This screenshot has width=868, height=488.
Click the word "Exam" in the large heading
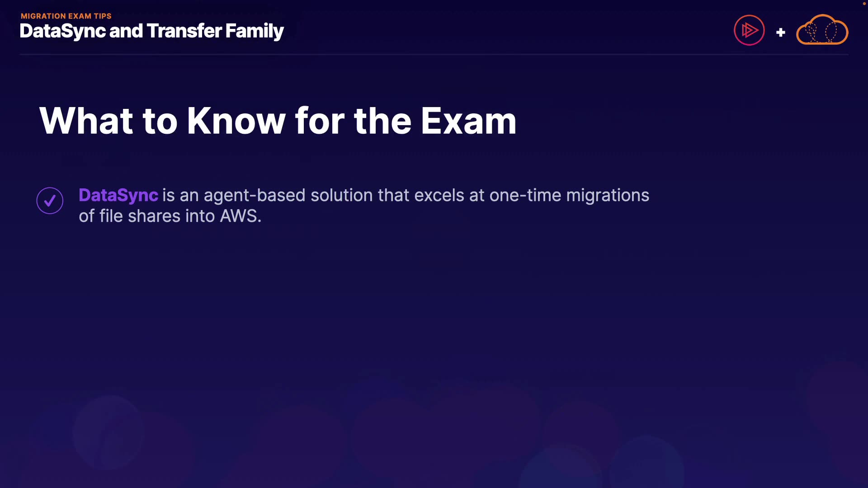pos(468,121)
